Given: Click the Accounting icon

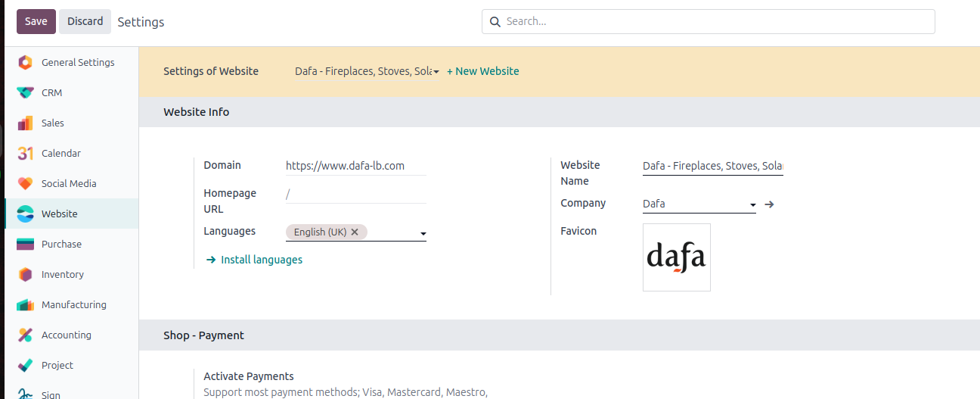Looking at the screenshot, I should pos(26,335).
